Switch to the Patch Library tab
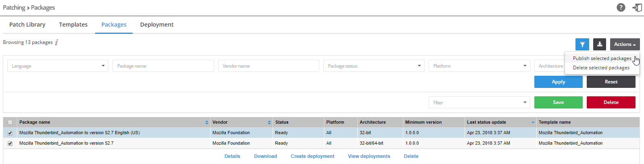Viewport: 644px width, 164px height. click(x=27, y=25)
